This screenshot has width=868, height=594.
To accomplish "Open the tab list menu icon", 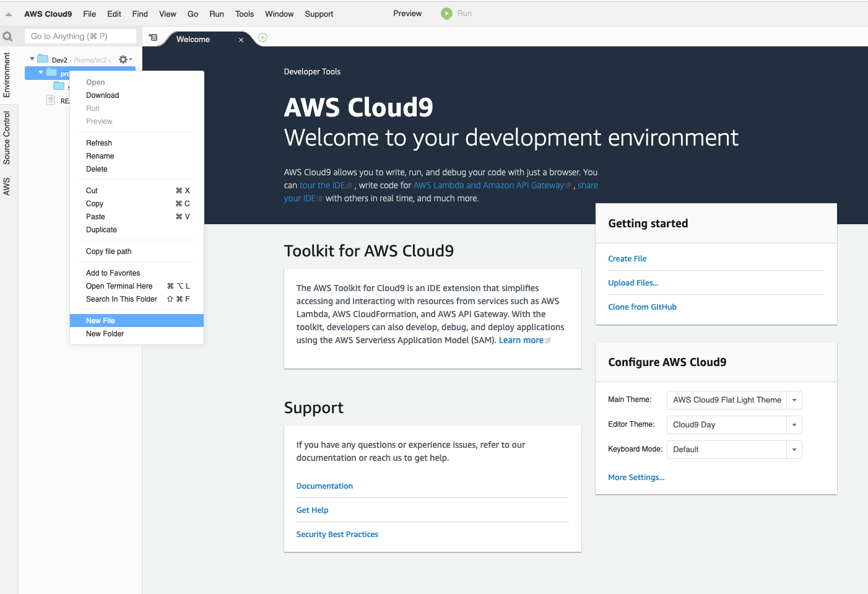I will (153, 38).
